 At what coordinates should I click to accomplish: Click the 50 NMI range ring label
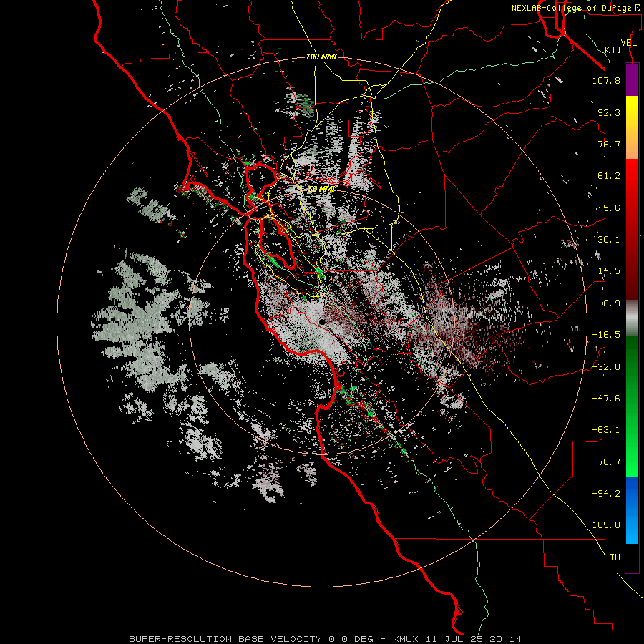(x=321, y=190)
